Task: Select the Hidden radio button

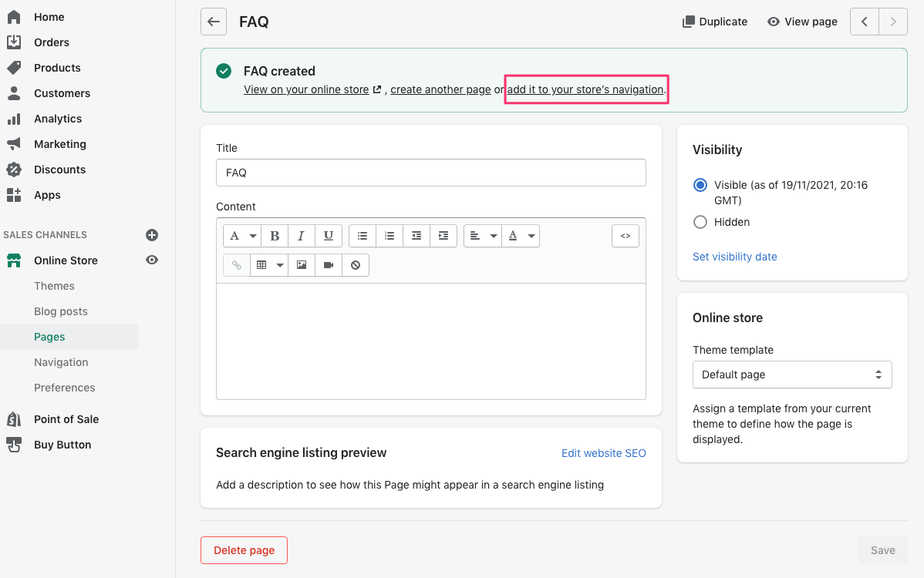Action: pyautogui.click(x=700, y=222)
